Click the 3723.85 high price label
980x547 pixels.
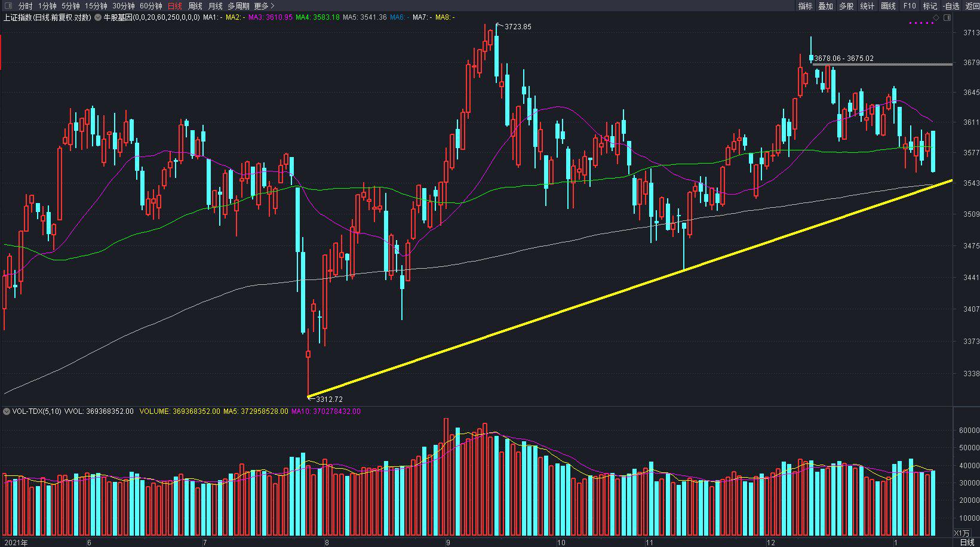pyautogui.click(x=518, y=27)
